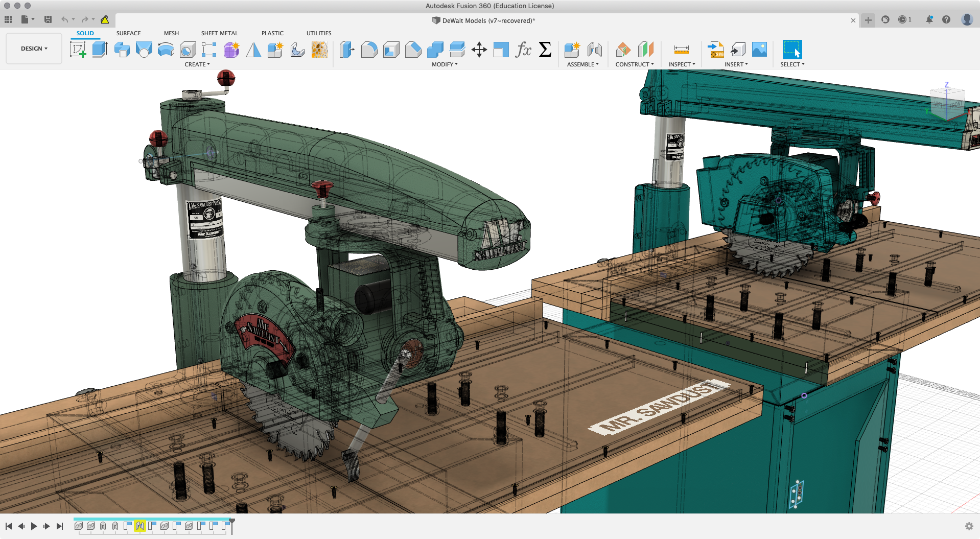
Task: Open the Help menu question mark
Action: coord(946,19)
